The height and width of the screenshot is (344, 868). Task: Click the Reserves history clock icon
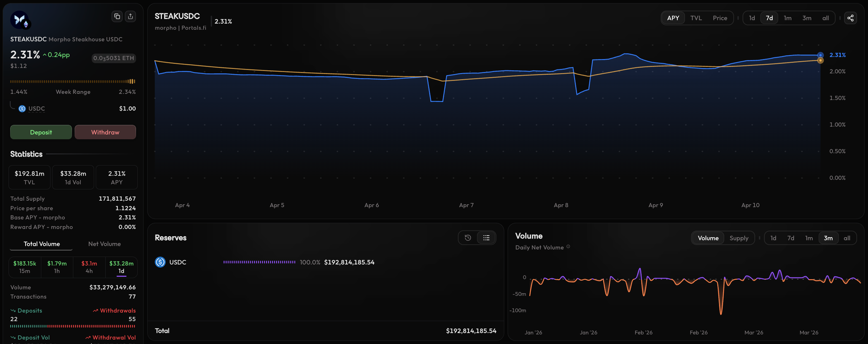pyautogui.click(x=468, y=238)
